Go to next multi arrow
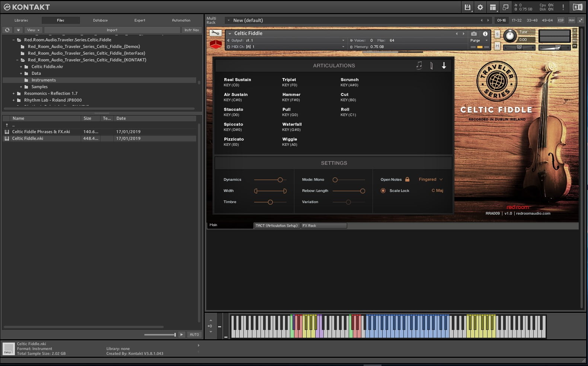The width and height of the screenshot is (588, 366). tap(488, 20)
